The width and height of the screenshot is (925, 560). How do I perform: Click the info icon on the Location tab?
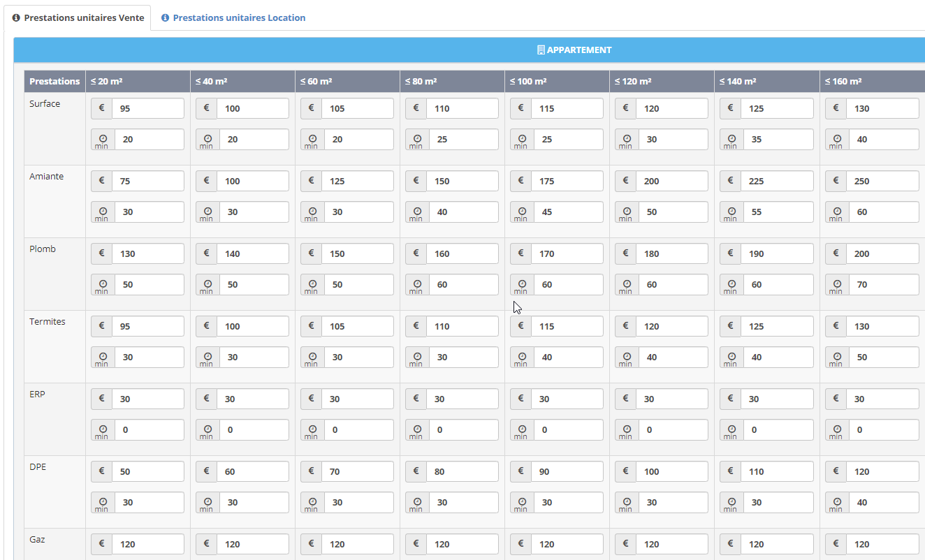tap(166, 18)
